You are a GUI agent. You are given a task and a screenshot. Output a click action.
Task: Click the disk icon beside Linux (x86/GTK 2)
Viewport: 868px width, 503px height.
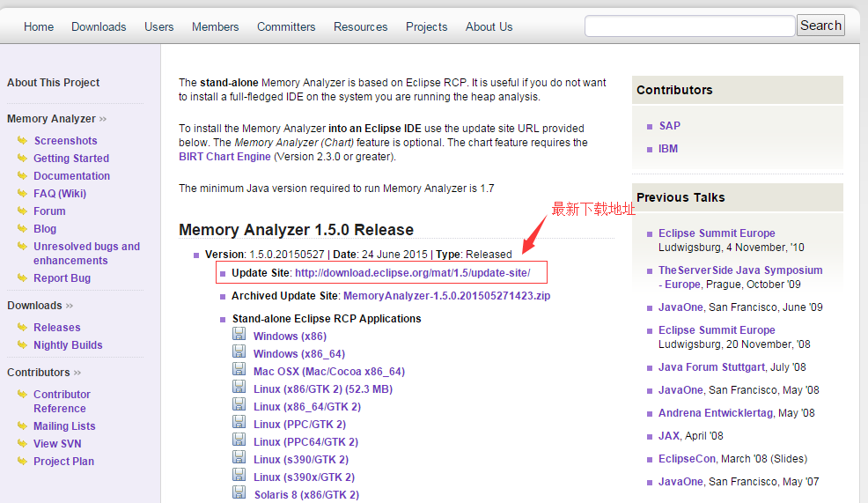pyautogui.click(x=239, y=388)
